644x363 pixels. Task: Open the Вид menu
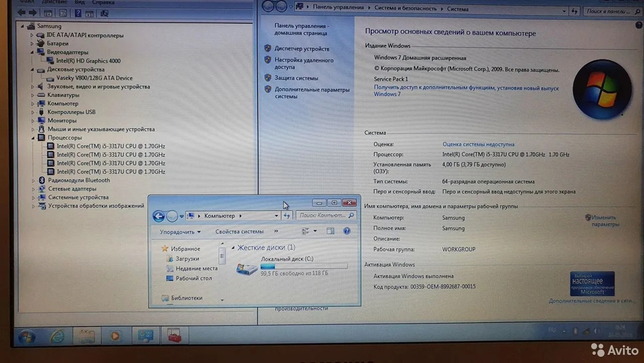[79, 2]
